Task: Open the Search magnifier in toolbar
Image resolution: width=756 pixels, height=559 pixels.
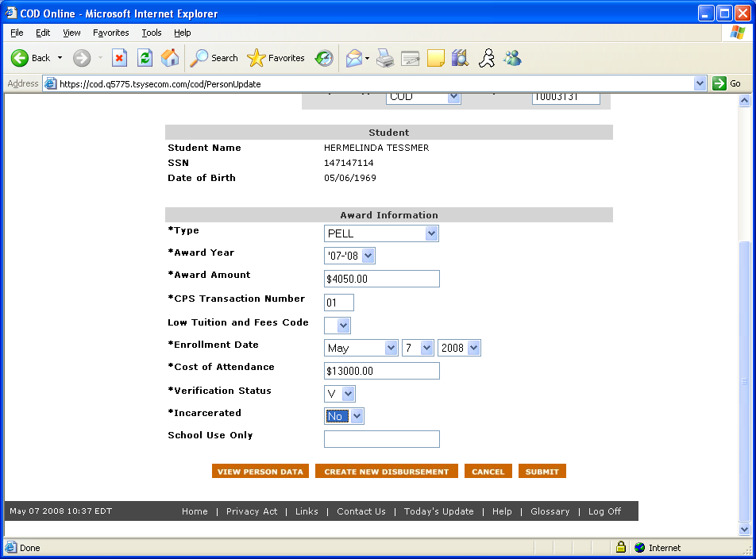Action: [x=214, y=58]
